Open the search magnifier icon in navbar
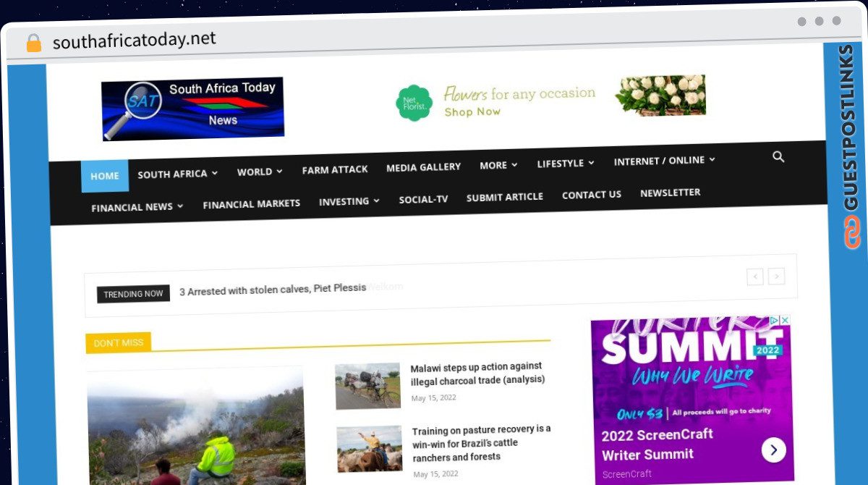 (778, 156)
